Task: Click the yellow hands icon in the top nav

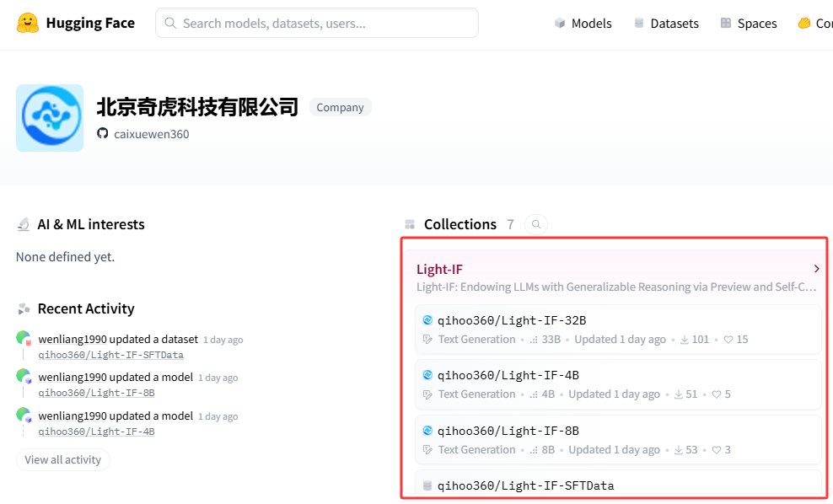Action: tap(804, 23)
